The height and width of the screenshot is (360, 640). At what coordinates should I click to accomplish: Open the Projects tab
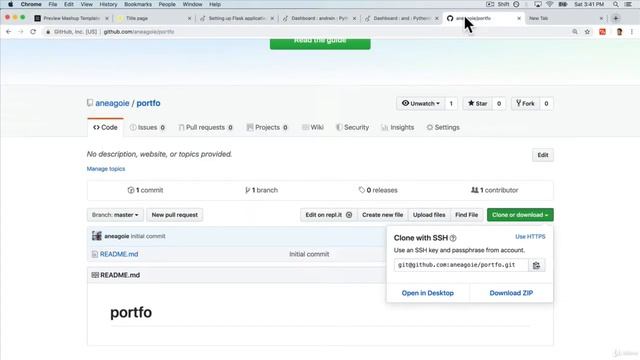pyautogui.click(x=267, y=127)
